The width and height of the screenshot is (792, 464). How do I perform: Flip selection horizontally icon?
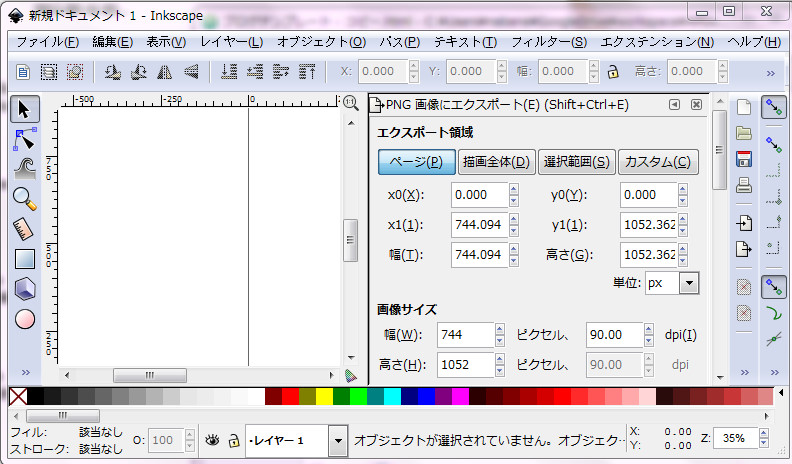(165, 72)
